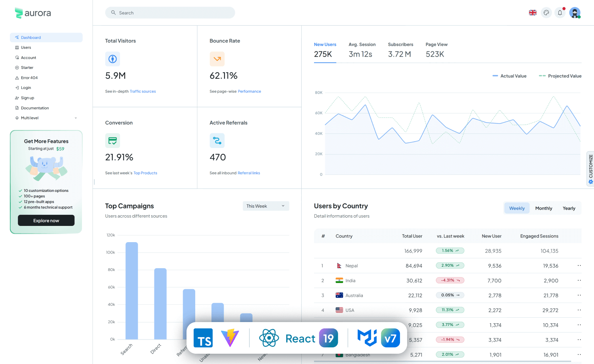Select Users in the sidebar
This screenshot has width=594, height=364.
[x=26, y=47]
